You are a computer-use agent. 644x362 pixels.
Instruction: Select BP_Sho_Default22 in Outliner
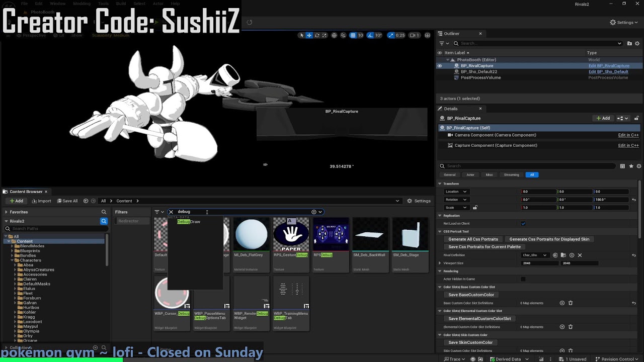[x=478, y=71]
